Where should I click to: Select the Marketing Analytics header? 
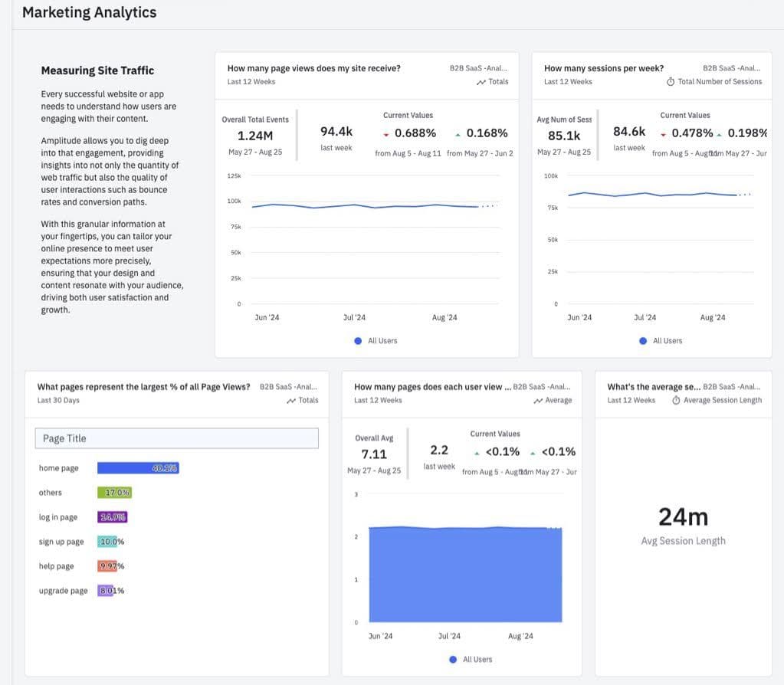click(88, 12)
